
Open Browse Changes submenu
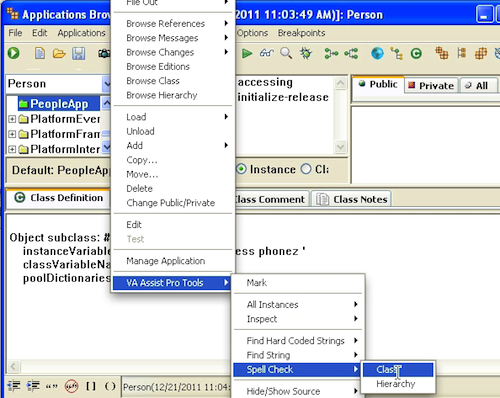coord(173,52)
